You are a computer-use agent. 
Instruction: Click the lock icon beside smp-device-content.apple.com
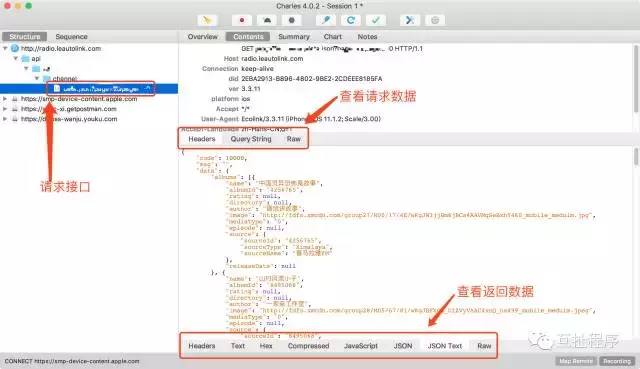pos(15,99)
